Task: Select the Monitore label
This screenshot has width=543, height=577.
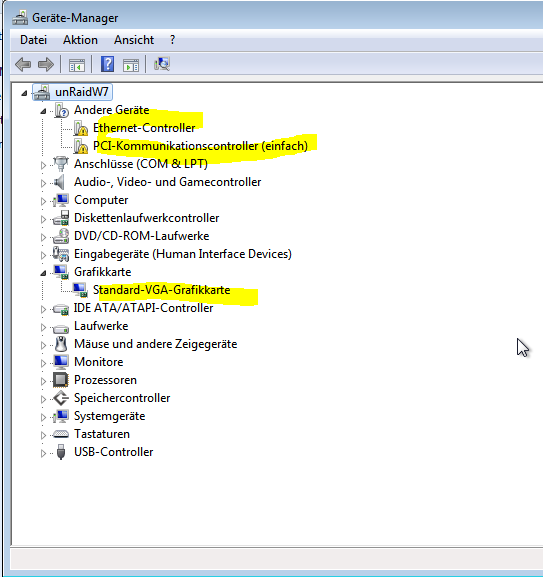Action: [x=99, y=362]
